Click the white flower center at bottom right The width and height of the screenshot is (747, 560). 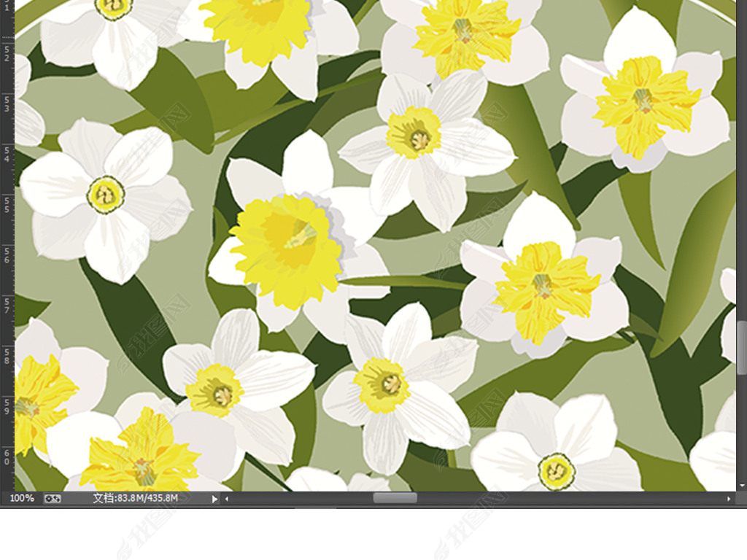557,470
